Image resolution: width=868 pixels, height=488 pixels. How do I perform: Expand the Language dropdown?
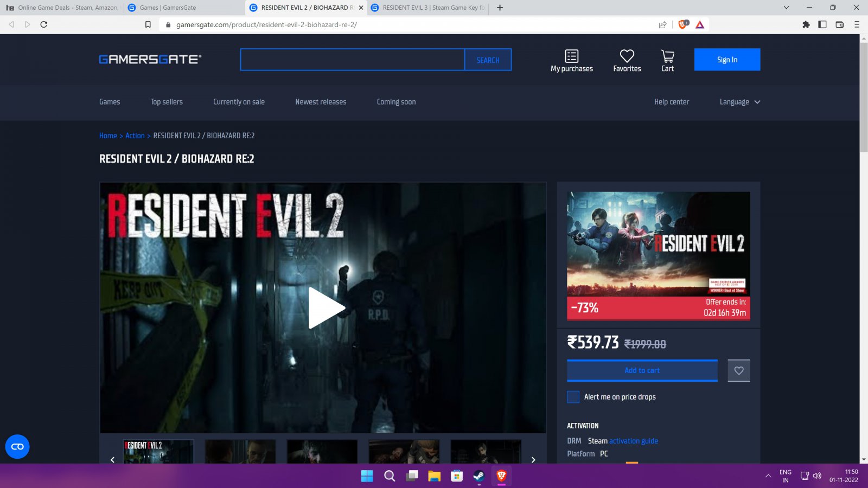pyautogui.click(x=739, y=102)
